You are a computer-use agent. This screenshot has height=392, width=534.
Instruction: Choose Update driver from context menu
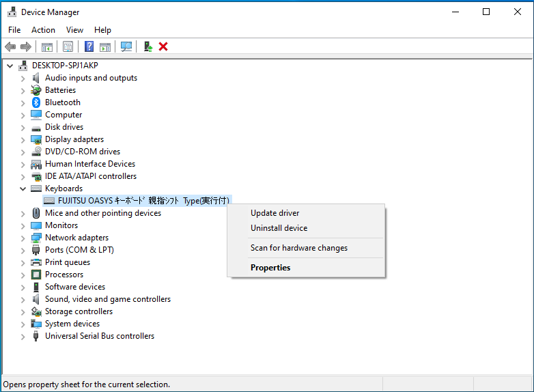tap(306, 213)
